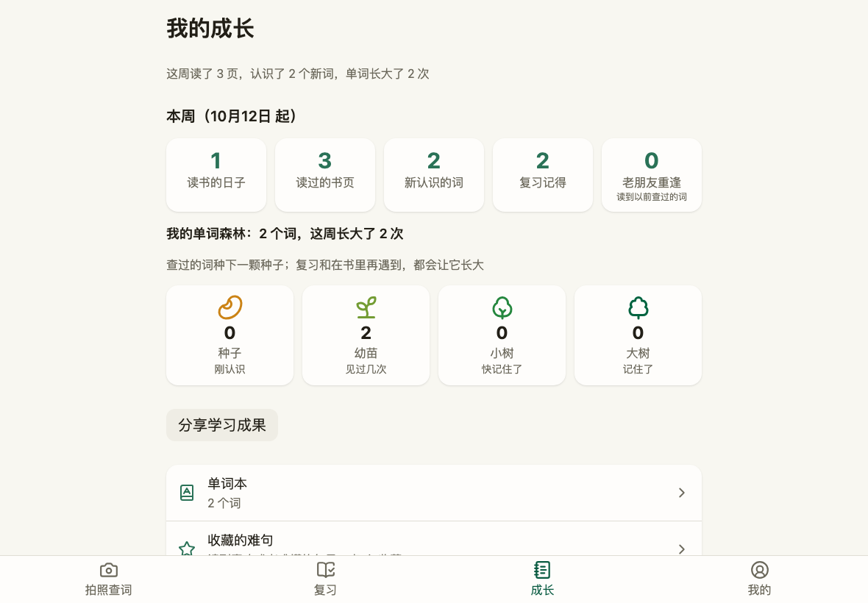This screenshot has width=868, height=603.
Task: Click the big tree icon above 大树
Action: 638,307
